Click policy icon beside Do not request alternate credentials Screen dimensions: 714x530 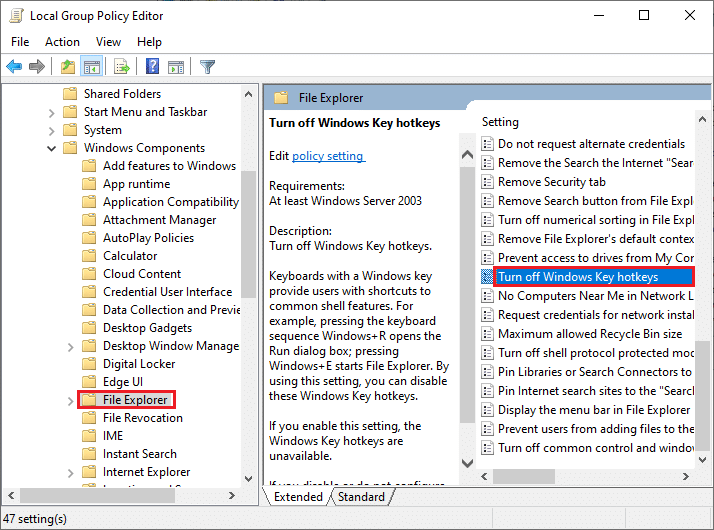pos(488,144)
